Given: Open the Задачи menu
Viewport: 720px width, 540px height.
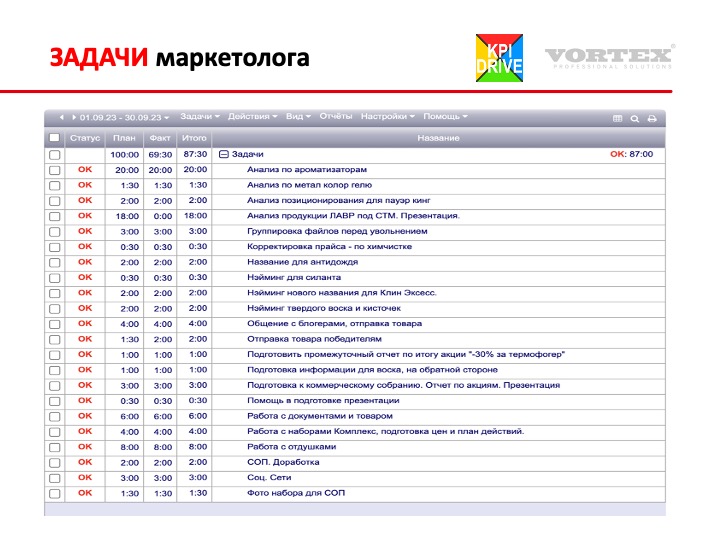Looking at the screenshot, I should [200, 117].
